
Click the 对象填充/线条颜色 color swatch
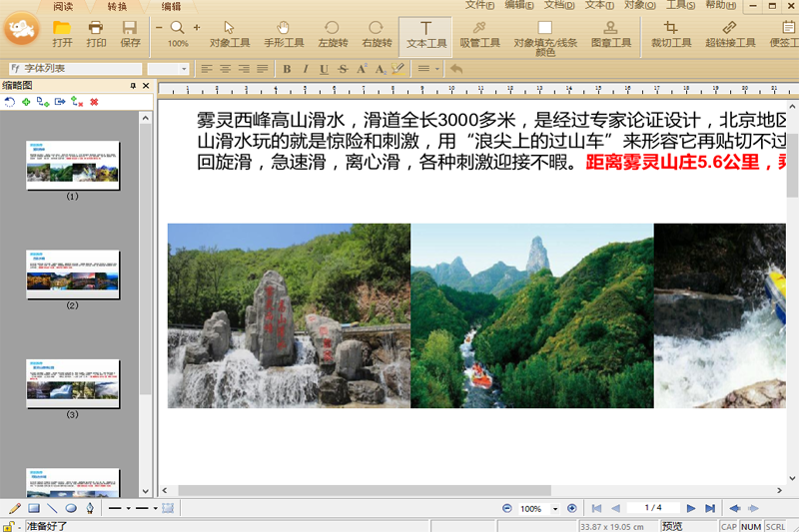pos(544,29)
